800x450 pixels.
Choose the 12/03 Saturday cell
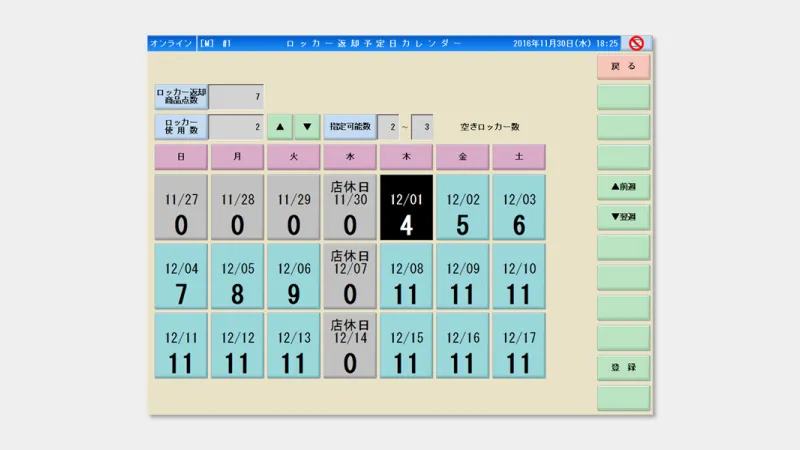(518, 207)
